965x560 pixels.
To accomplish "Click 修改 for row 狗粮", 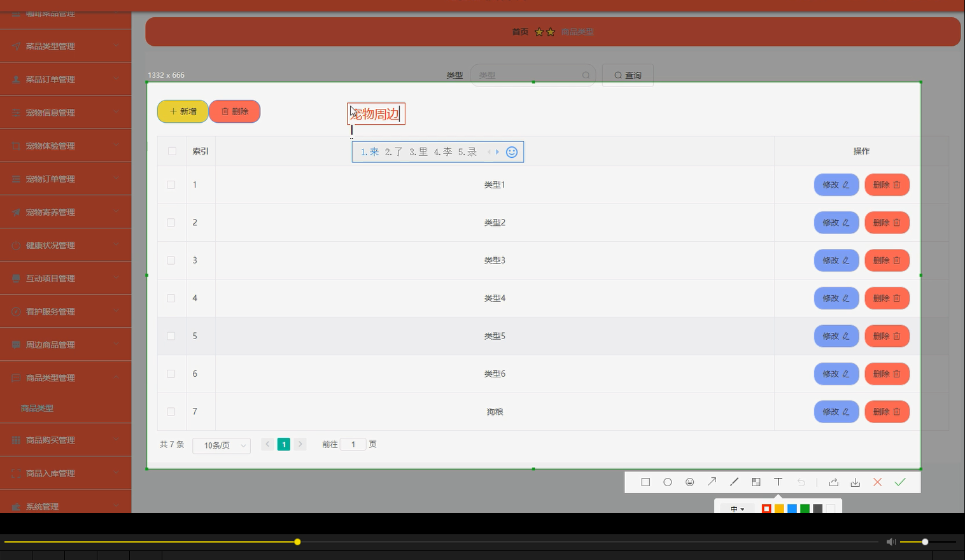I will (x=836, y=412).
